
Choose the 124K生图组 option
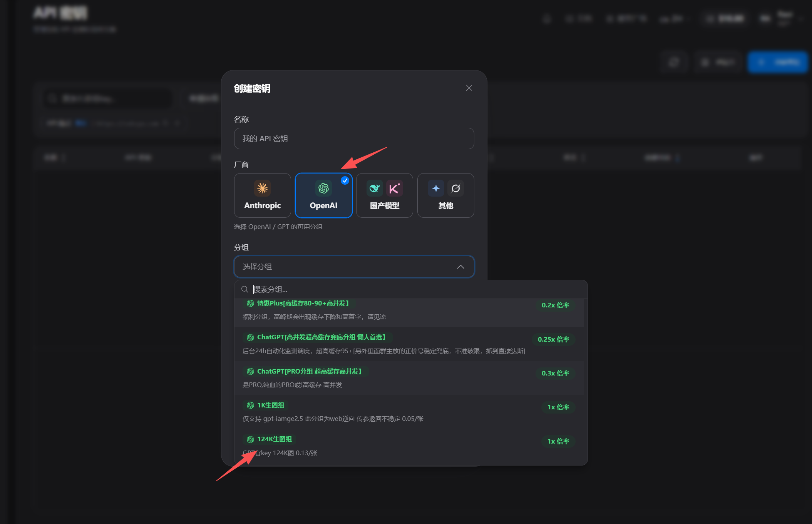pyautogui.click(x=409, y=446)
